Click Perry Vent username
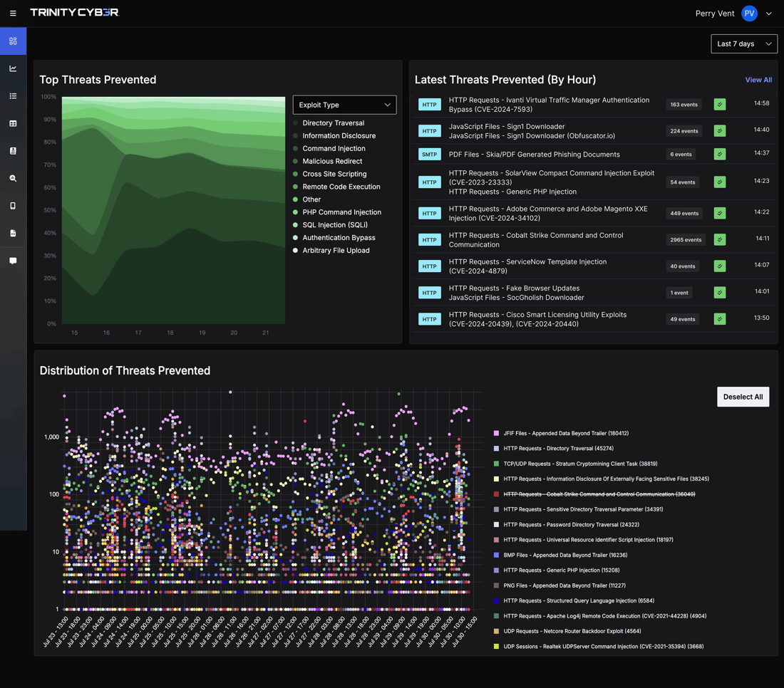This screenshot has height=688, width=784. click(x=714, y=14)
